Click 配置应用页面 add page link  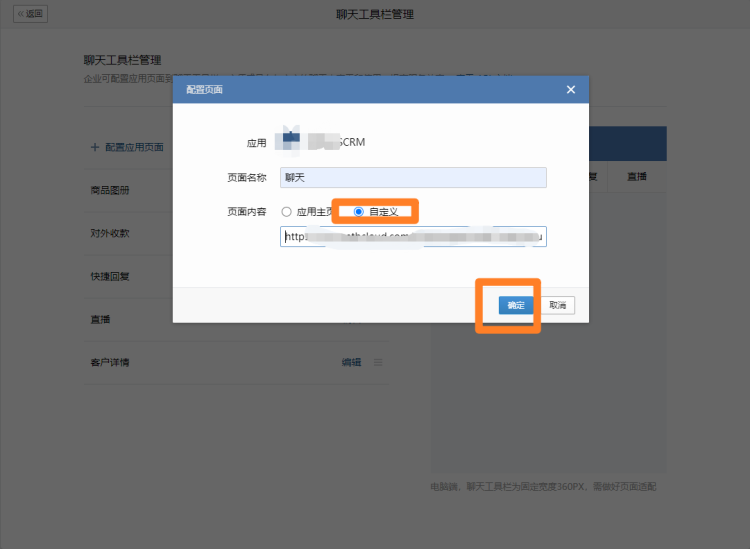[x=134, y=147]
